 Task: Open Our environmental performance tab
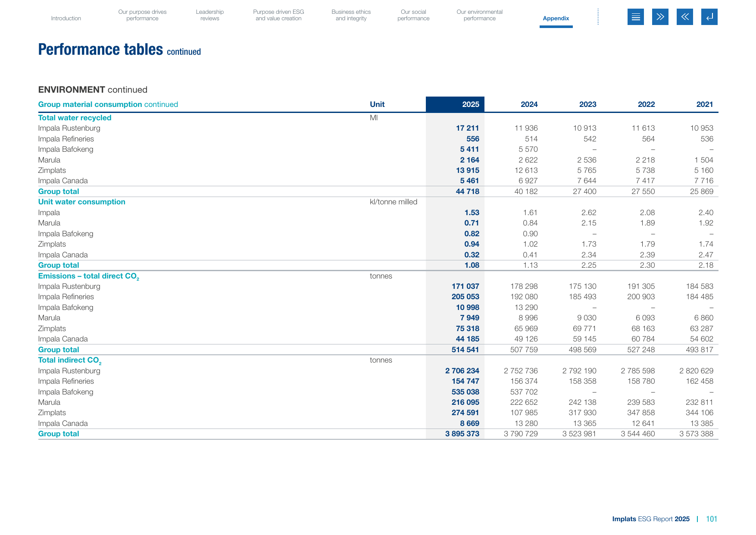click(x=479, y=15)
